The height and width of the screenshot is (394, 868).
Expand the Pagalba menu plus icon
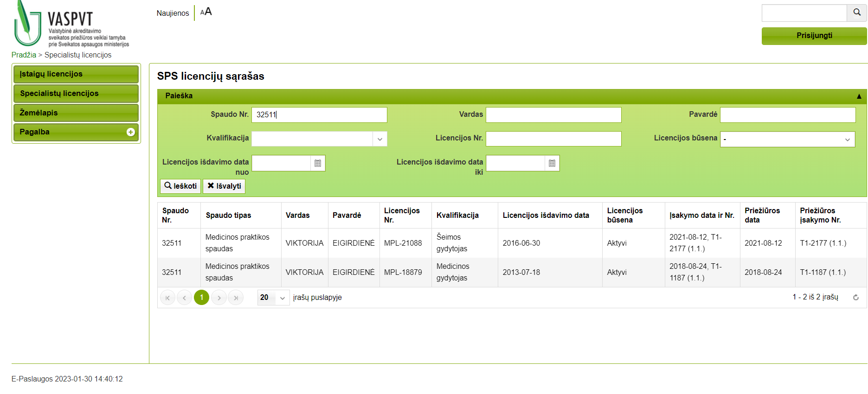point(131,132)
